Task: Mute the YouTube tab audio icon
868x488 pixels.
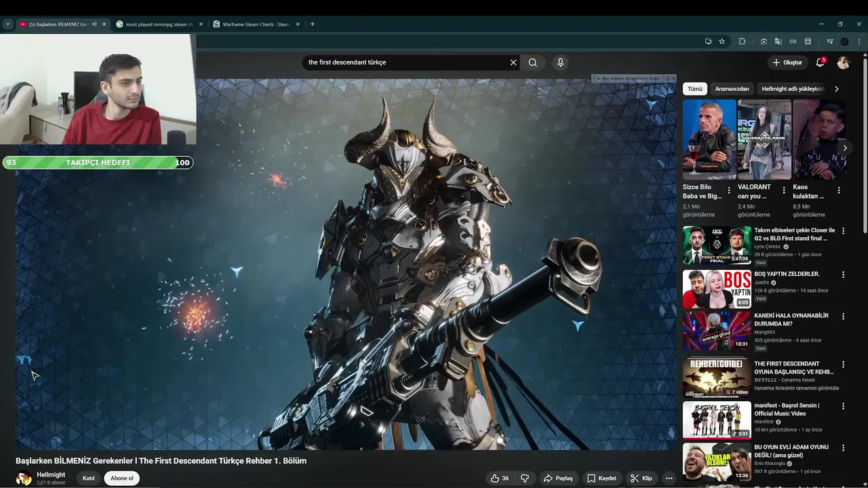Action: (x=94, y=24)
